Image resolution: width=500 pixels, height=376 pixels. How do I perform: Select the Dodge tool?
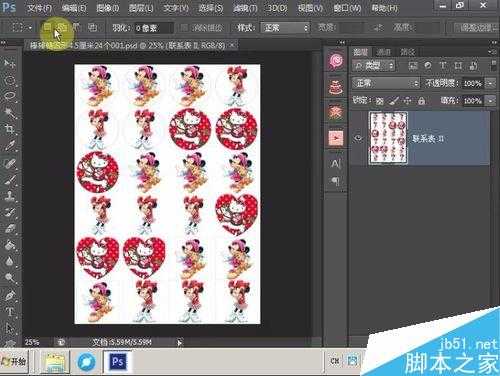[9, 277]
